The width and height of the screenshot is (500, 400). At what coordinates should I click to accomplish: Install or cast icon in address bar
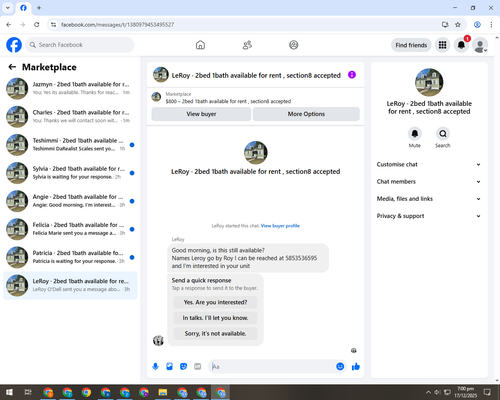[445, 25]
